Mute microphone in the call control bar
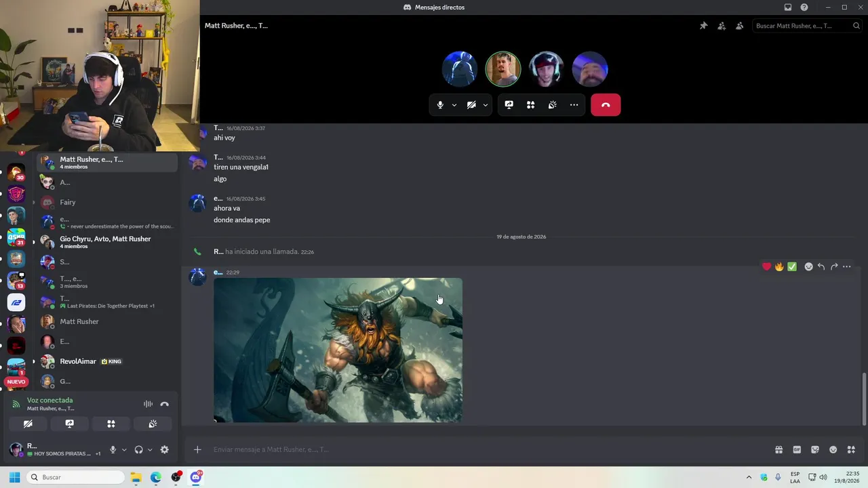Image resolution: width=868 pixels, height=488 pixels. tap(440, 105)
